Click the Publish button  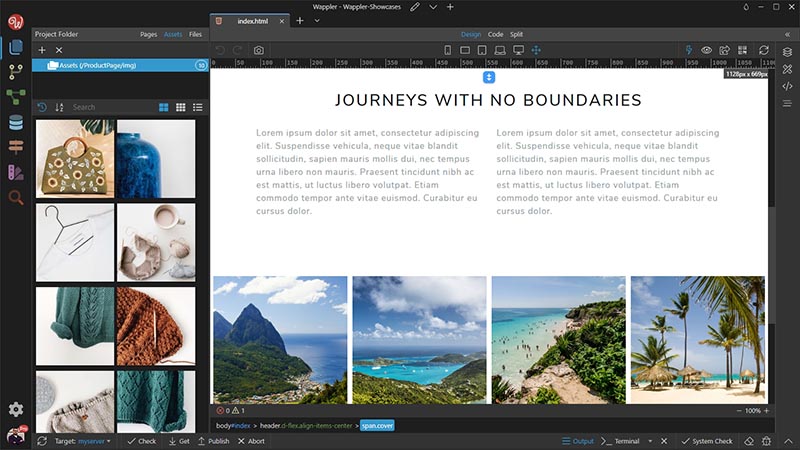coord(214,441)
